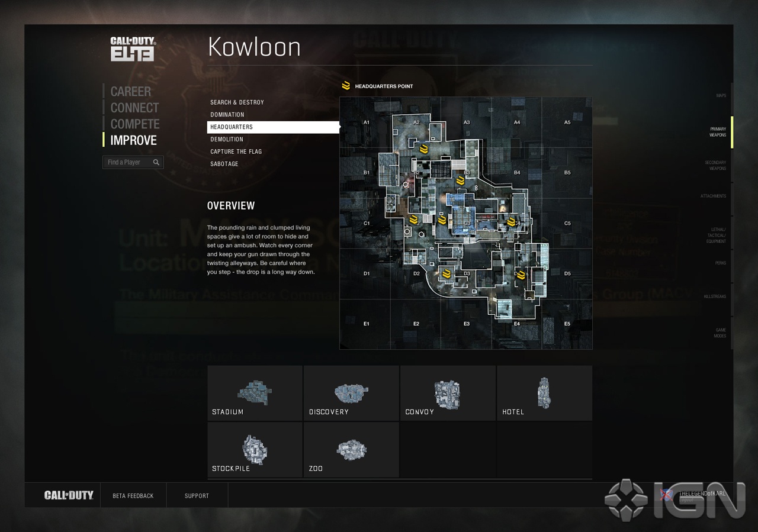Switch to Search & Destroy mode
Screen dimensions: 758x532
click(x=237, y=102)
